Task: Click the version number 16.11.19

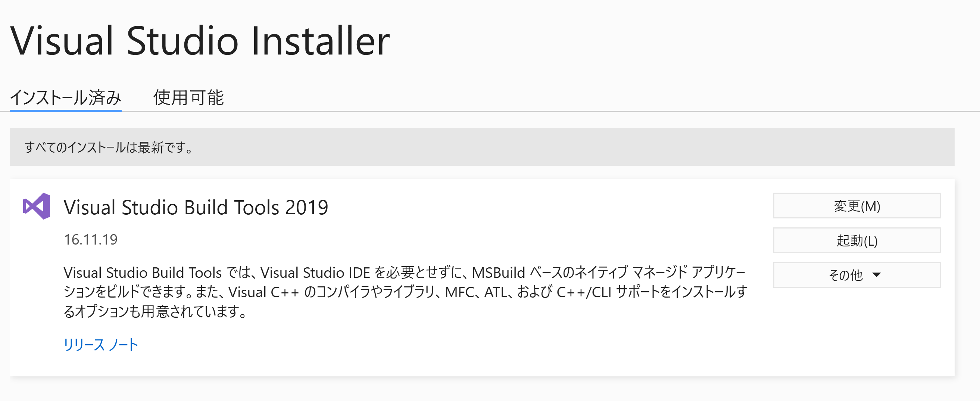Action: [x=91, y=240]
